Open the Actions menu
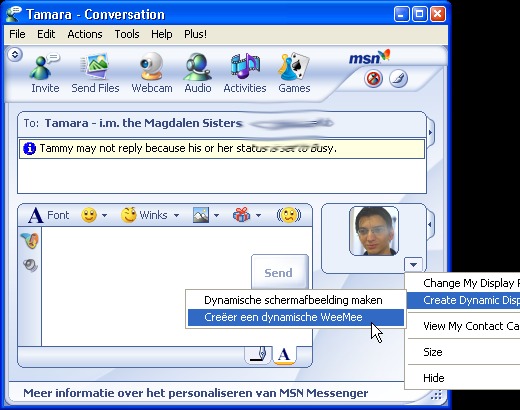The height and width of the screenshot is (410, 520). click(x=85, y=34)
